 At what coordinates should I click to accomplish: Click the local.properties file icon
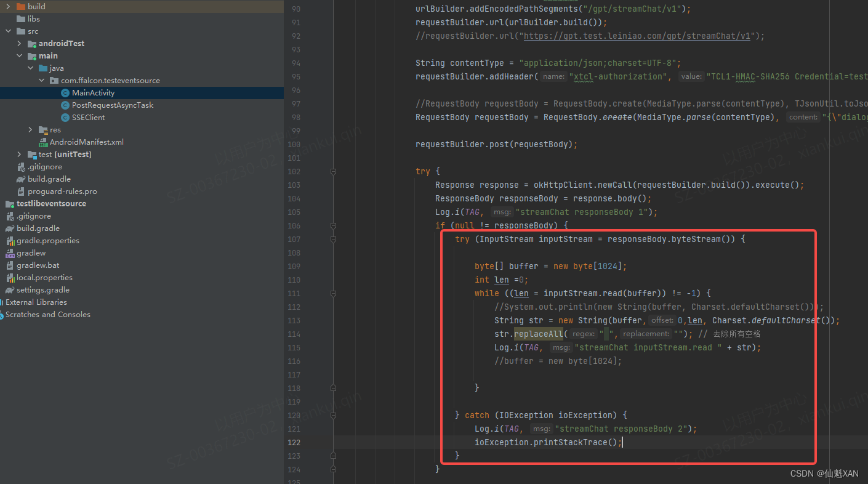click(x=10, y=278)
